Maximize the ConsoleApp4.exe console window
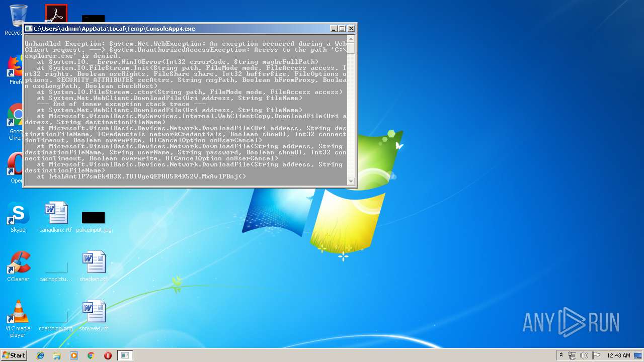 pyautogui.click(x=342, y=29)
